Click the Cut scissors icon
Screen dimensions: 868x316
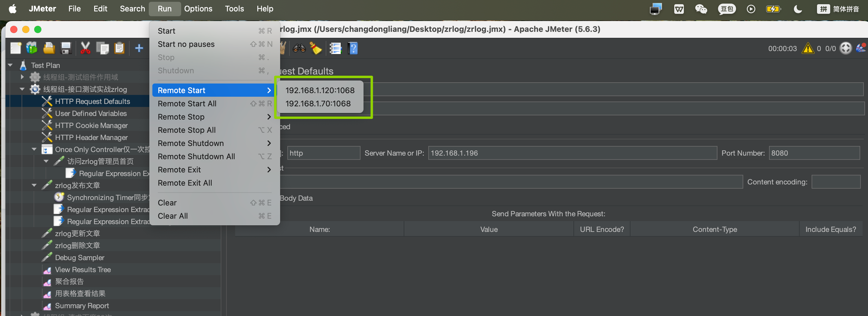coord(85,48)
